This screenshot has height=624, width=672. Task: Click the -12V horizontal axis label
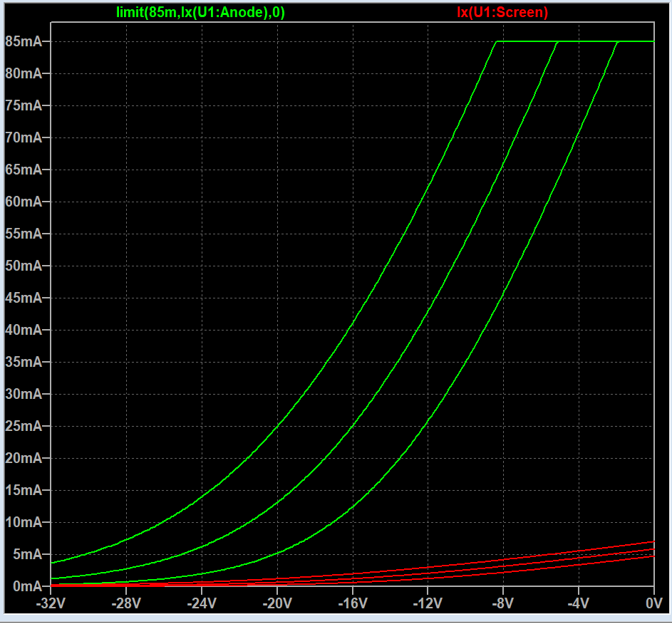(x=428, y=603)
